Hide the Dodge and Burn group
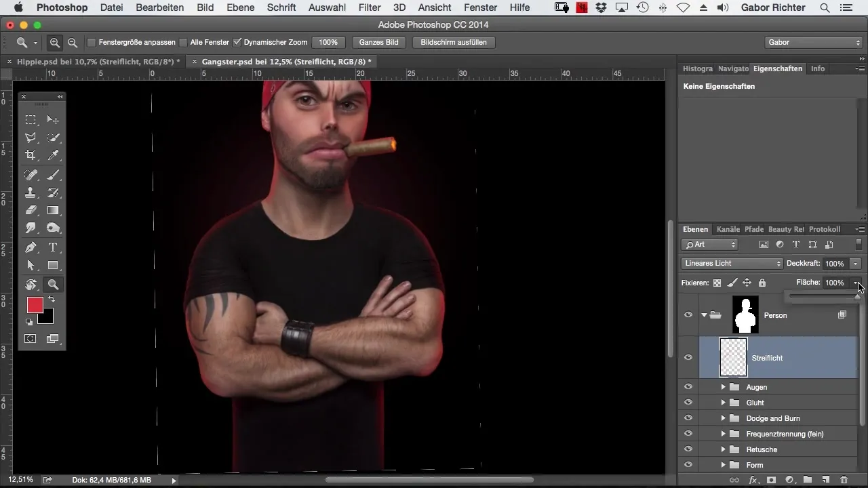 pyautogui.click(x=688, y=418)
